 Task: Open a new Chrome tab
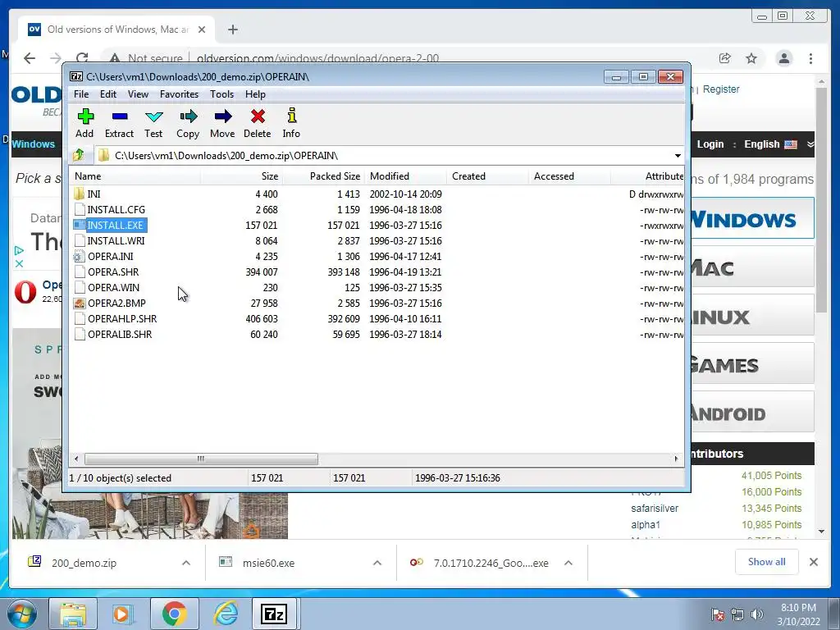pos(232,30)
